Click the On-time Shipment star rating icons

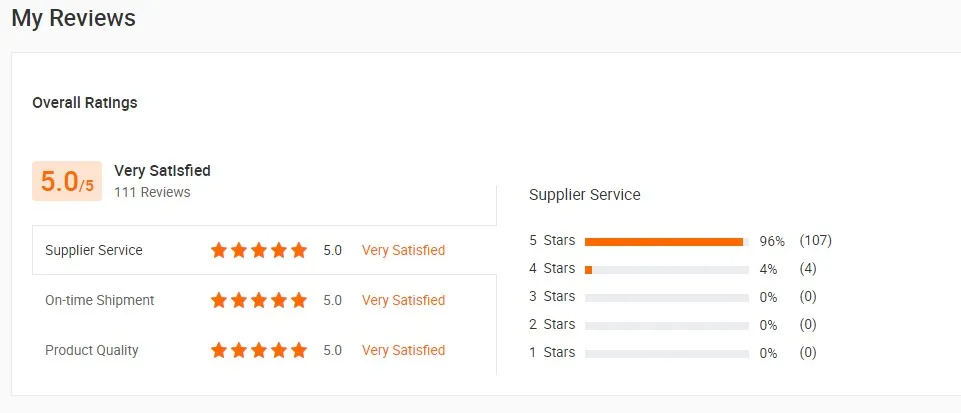tap(259, 300)
